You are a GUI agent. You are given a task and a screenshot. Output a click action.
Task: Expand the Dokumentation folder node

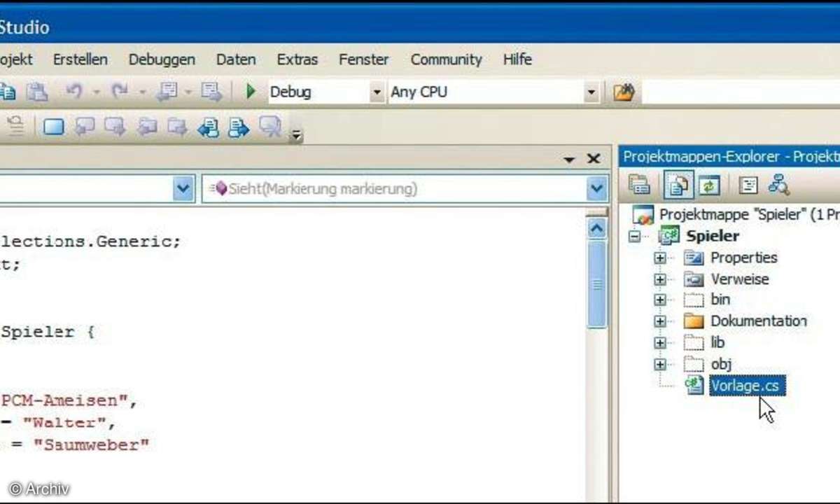[x=659, y=322]
